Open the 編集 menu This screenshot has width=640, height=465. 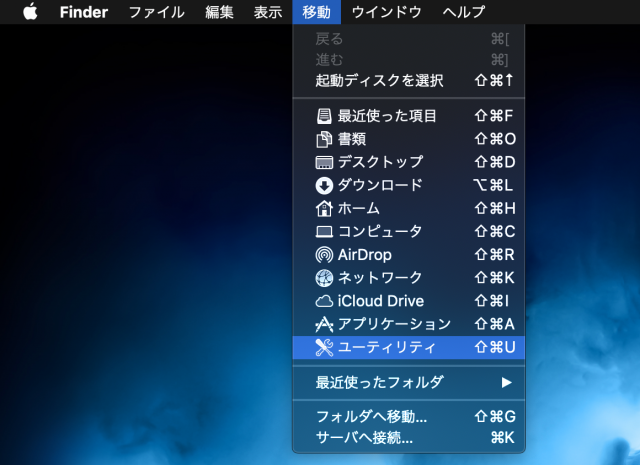[x=219, y=12]
